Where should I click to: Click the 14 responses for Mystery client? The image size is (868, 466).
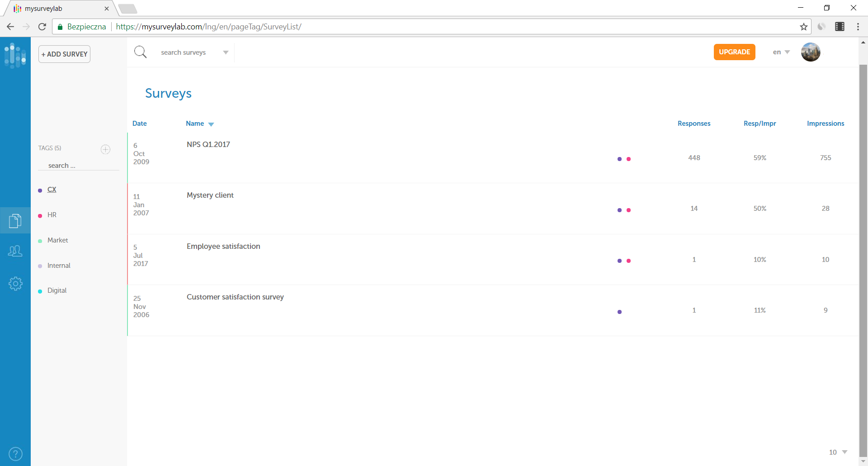(694, 209)
